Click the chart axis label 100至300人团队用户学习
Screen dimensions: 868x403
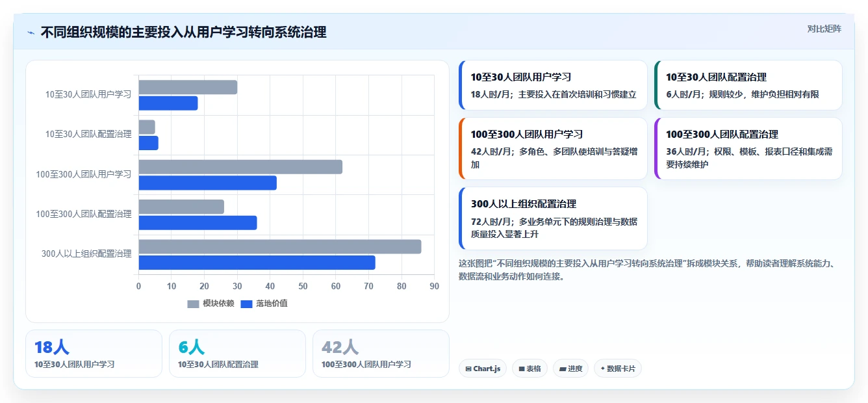[84, 174]
